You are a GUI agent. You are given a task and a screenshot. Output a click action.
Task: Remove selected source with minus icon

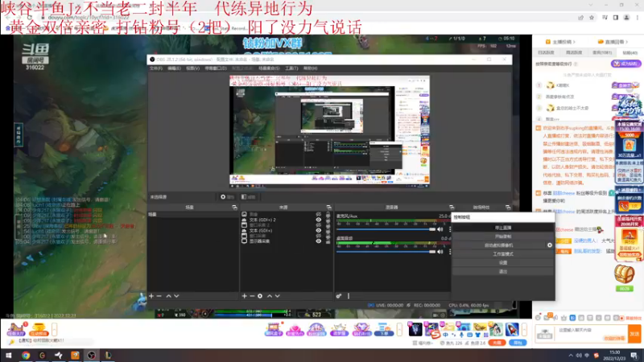point(252,296)
